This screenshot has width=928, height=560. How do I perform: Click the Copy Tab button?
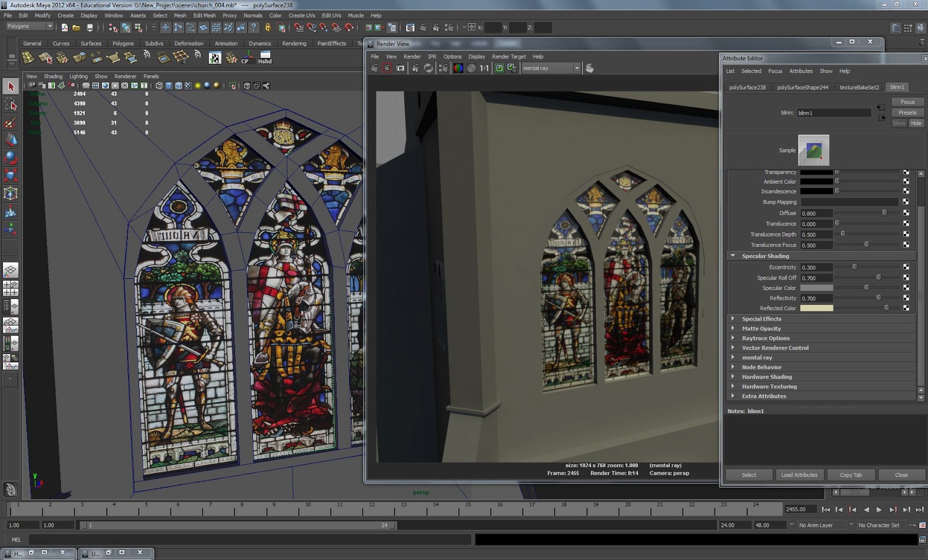click(851, 475)
